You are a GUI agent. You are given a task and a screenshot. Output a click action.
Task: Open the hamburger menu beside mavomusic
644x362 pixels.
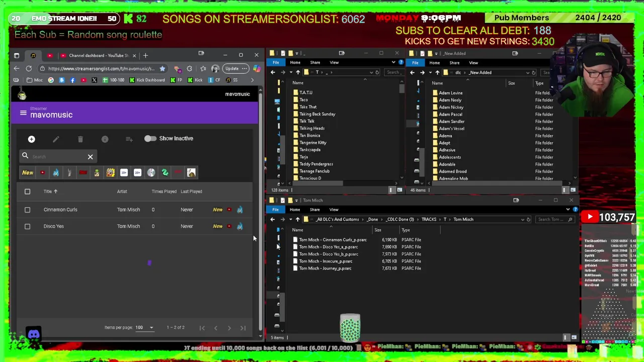click(x=23, y=113)
